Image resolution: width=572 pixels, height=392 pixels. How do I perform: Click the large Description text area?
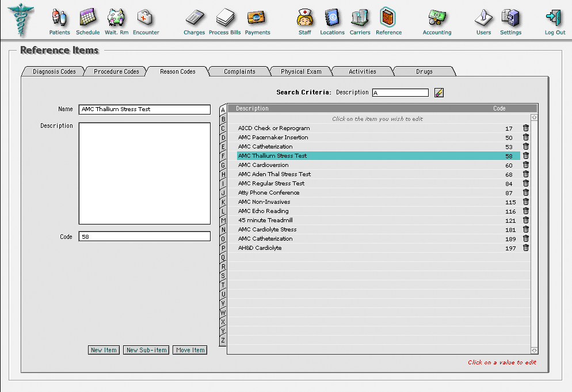point(145,173)
